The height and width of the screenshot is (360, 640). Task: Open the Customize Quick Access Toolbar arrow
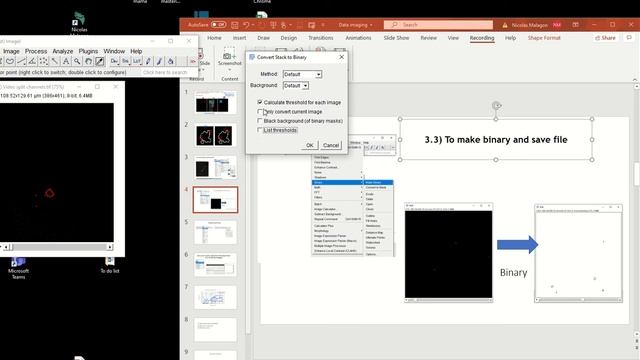[x=323, y=25]
